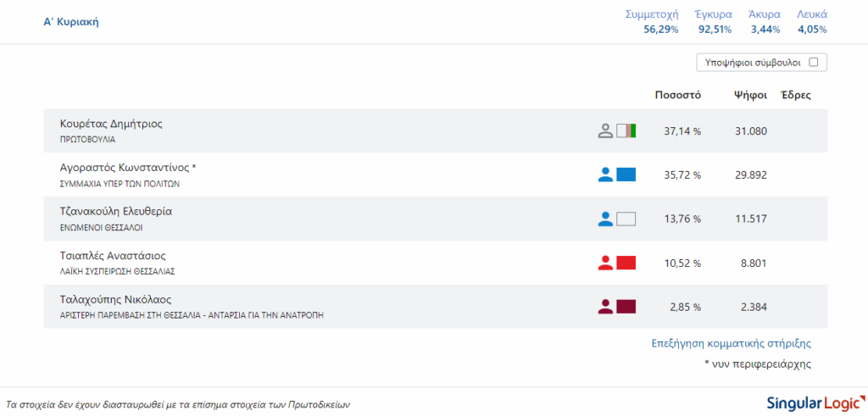This screenshot has height=416, width=868.
Task: Click the maroon swatch for ΑΡΙΣΤΕΡΗ ΠΑΡΕΜΒΑΣΗ
Action: click(626, 307)
